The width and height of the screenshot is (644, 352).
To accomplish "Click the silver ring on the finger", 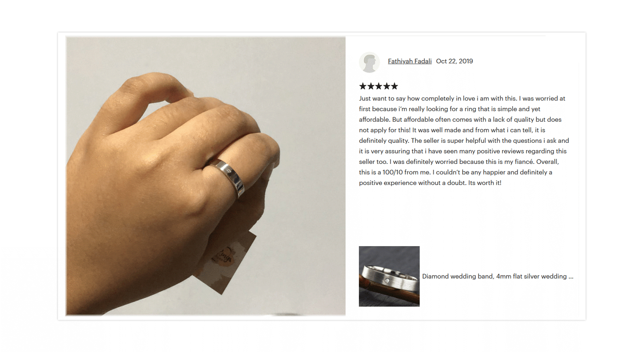I will click(x=228, y=175).
